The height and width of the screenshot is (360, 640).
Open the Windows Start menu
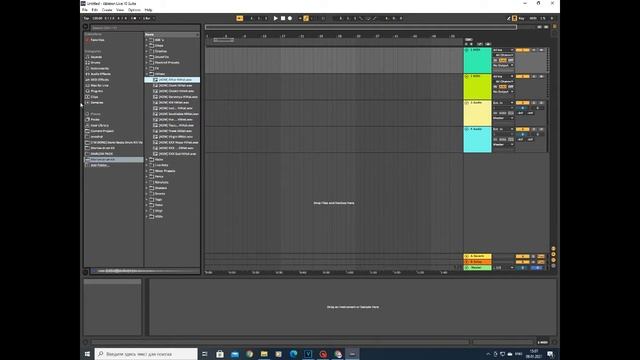tap(87, 354)
